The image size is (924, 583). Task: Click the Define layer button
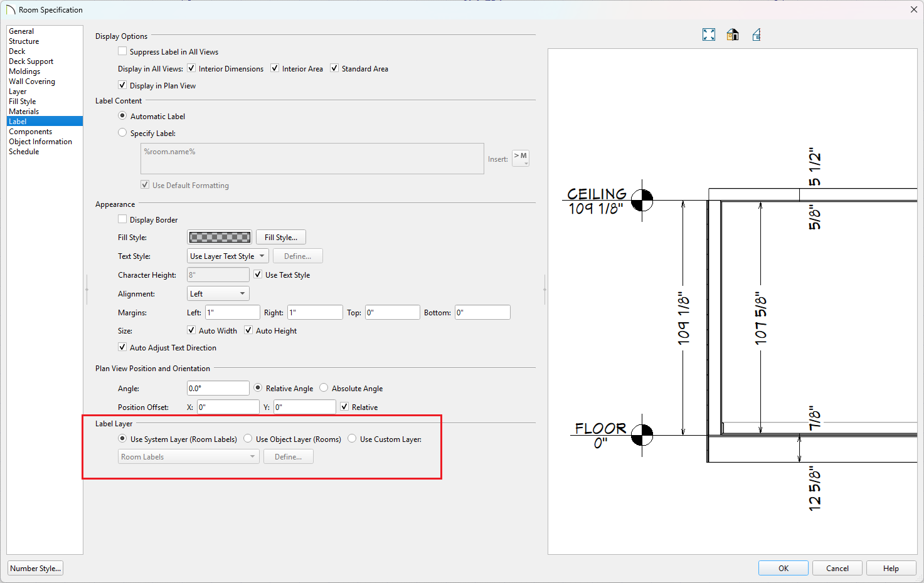coord(288,456)
